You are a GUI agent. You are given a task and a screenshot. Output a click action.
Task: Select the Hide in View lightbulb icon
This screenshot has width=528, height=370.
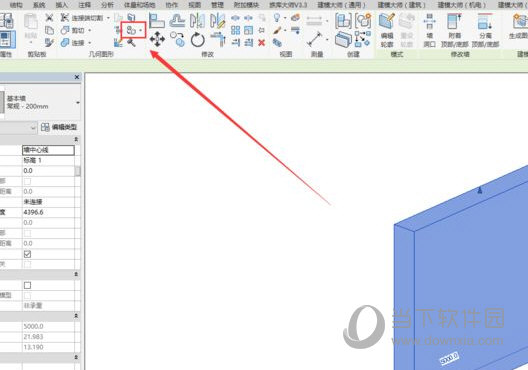277,18
